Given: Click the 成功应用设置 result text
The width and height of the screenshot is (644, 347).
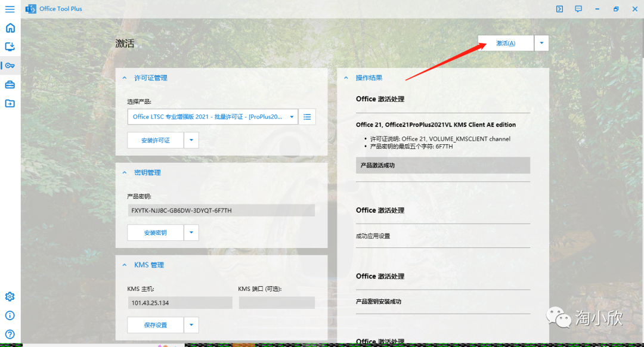Looking at the screenshot, I should click(373, 236).
